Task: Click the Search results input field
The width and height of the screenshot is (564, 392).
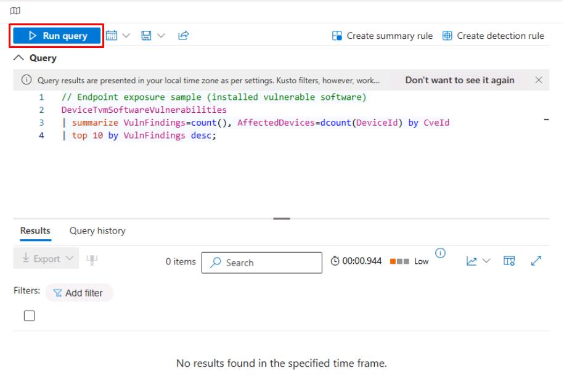Action: click(261, 263)
